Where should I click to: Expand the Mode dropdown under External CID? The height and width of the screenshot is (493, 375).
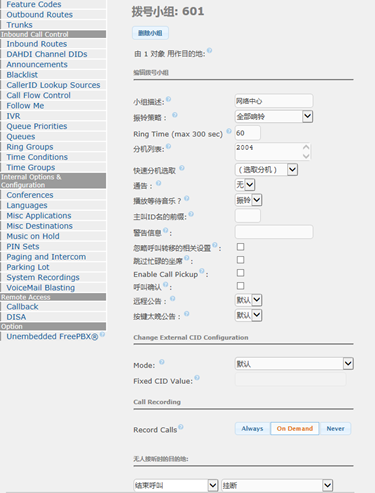(x=294, y=364)
